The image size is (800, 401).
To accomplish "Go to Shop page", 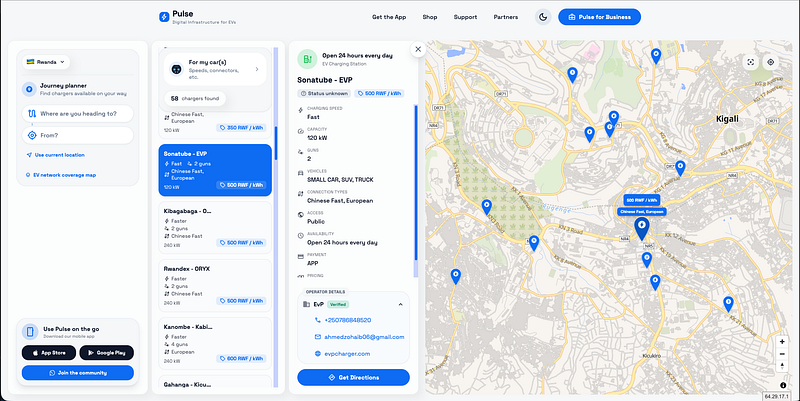I will pyautogui.click(x=430, y=17).
